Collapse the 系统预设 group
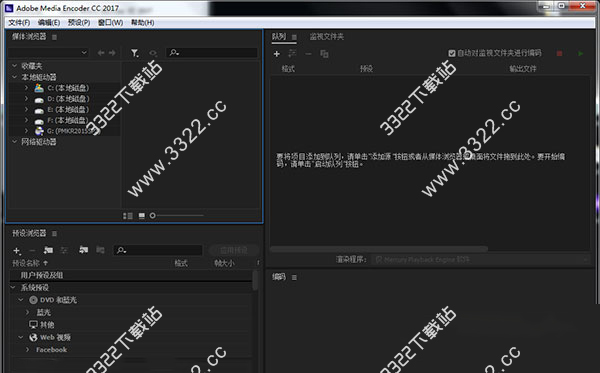The width and height of the screenshot is (600, 373). [x=13, y=287]
